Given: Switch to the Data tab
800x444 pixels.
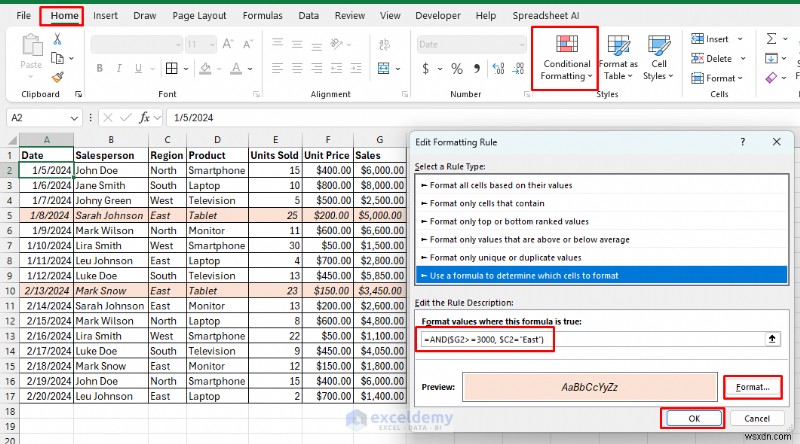Looking at the screenshot, I should point(308,16).
